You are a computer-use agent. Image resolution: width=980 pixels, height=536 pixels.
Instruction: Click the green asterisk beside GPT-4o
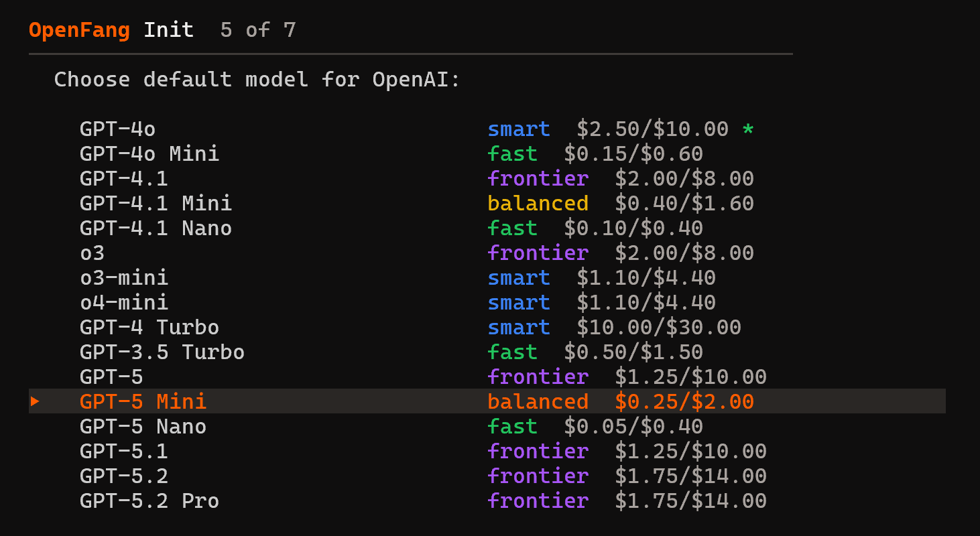(747, 129)
